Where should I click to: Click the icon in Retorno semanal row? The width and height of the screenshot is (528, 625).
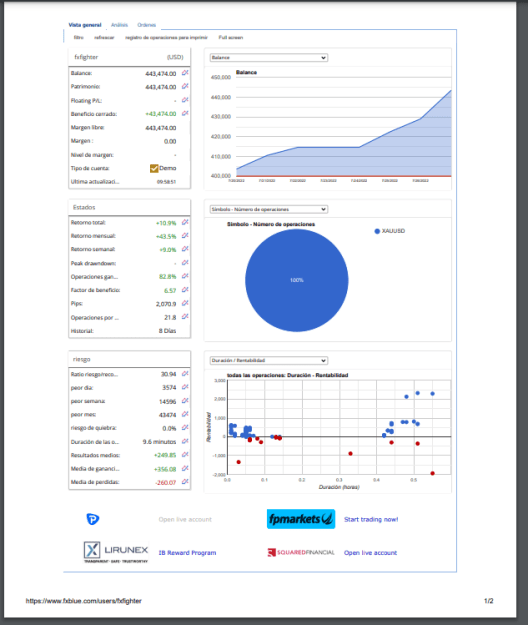185,249
